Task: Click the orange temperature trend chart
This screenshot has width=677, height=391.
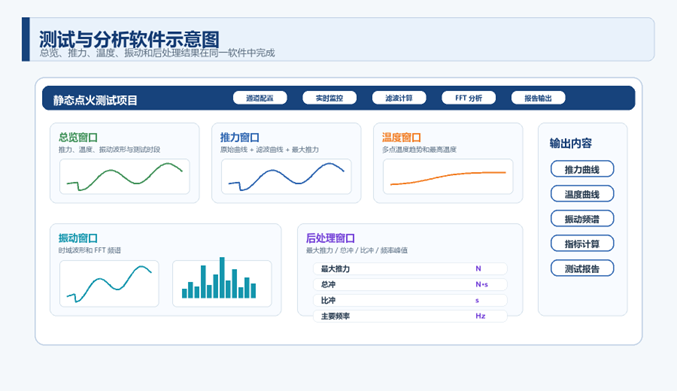Action: pos(448,177)
